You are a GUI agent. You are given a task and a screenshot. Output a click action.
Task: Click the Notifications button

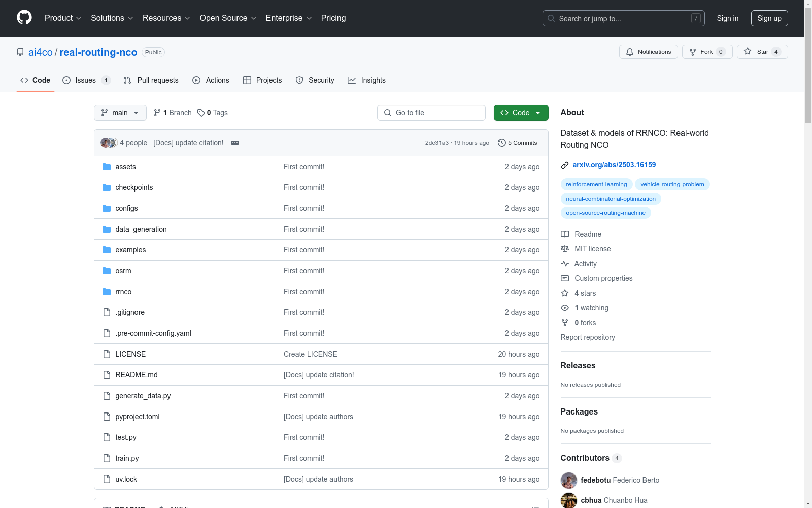click(x=649, y=52)
